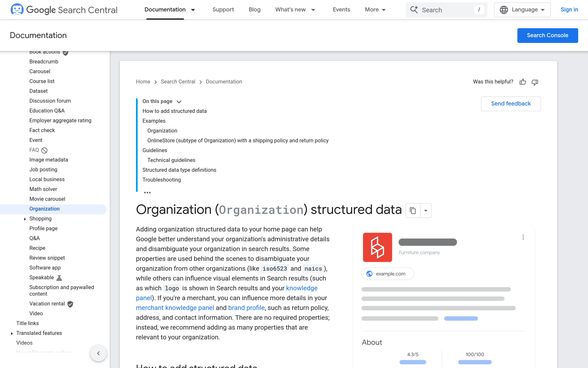This screenshot has height=368, width=588.
Task: Click the globe icon in Language selector
Action: (504, 10)
